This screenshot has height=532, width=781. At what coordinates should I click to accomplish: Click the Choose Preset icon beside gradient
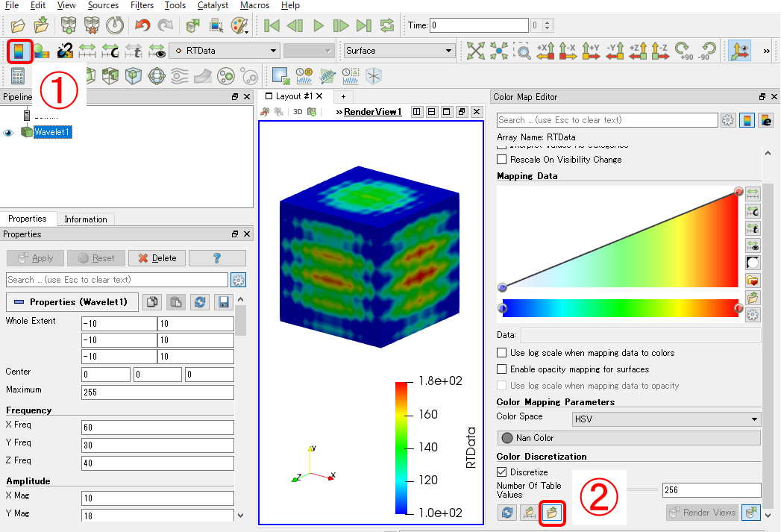point(753,281)
